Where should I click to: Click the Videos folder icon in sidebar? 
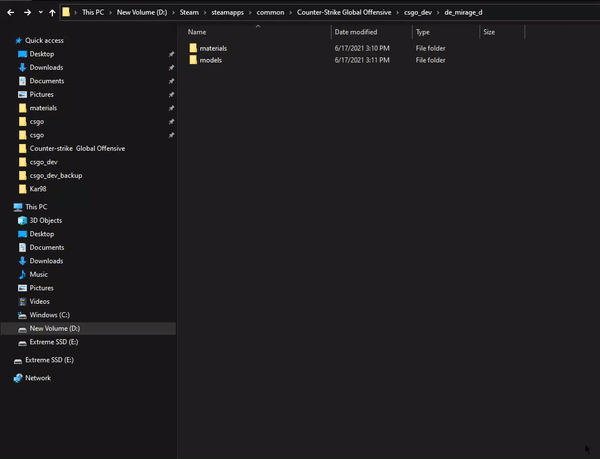click(x=19, y=301)
